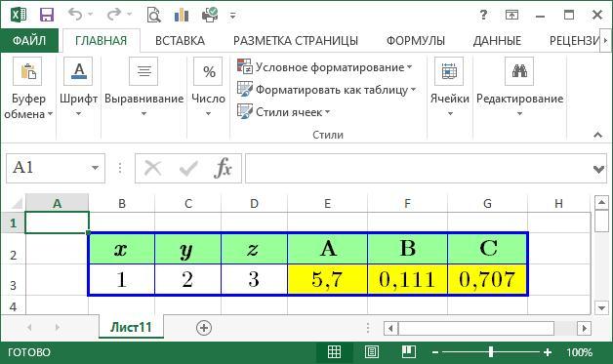This screenshot has width=613, height=364.
Task: Open the Name Box dropdown arrow
Action: (x=95, y=168)
